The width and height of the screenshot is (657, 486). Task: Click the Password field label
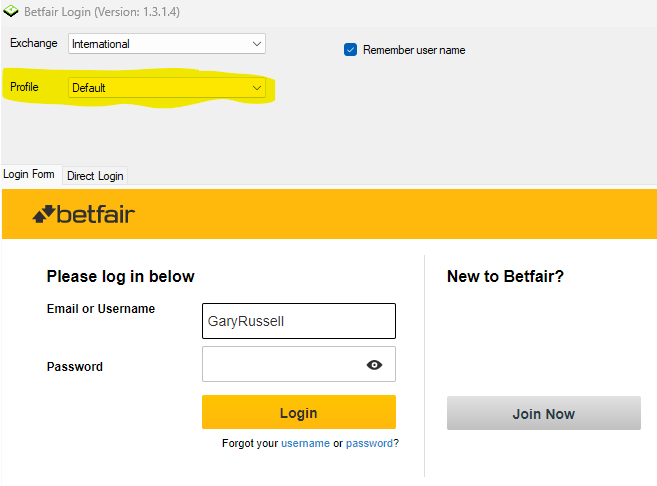tap(75, 367)
